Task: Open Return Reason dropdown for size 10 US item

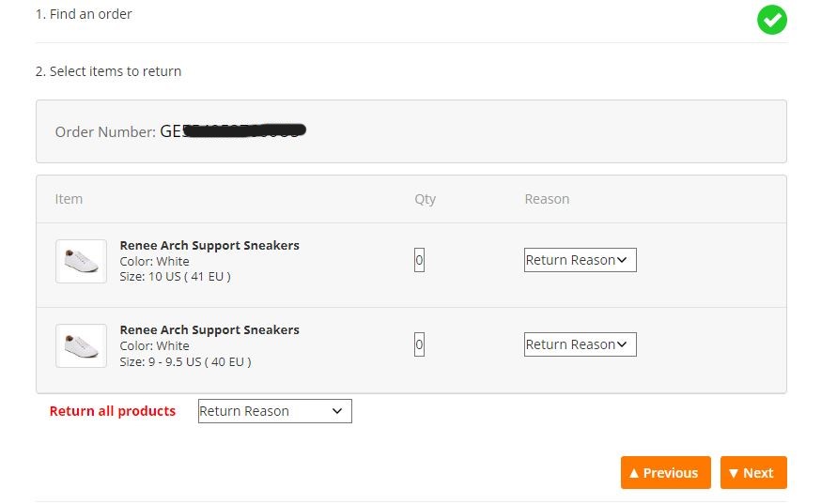Action: 581,260
